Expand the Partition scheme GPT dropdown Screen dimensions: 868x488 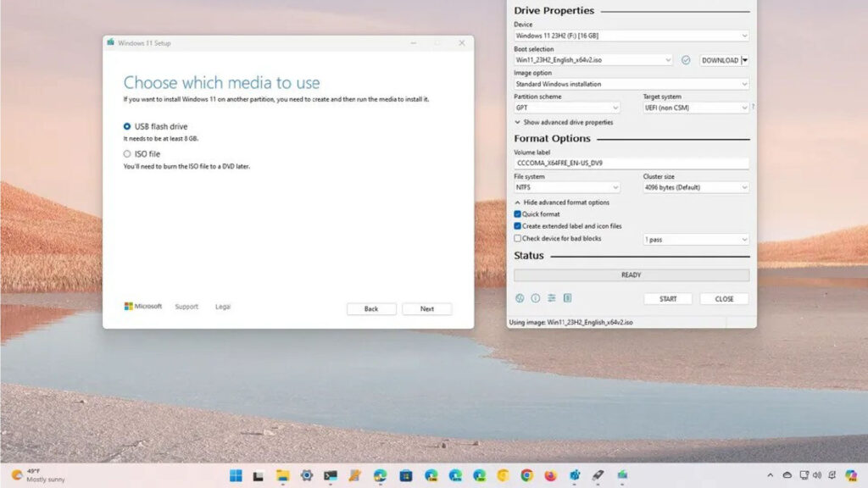click(x=567, y=108)
